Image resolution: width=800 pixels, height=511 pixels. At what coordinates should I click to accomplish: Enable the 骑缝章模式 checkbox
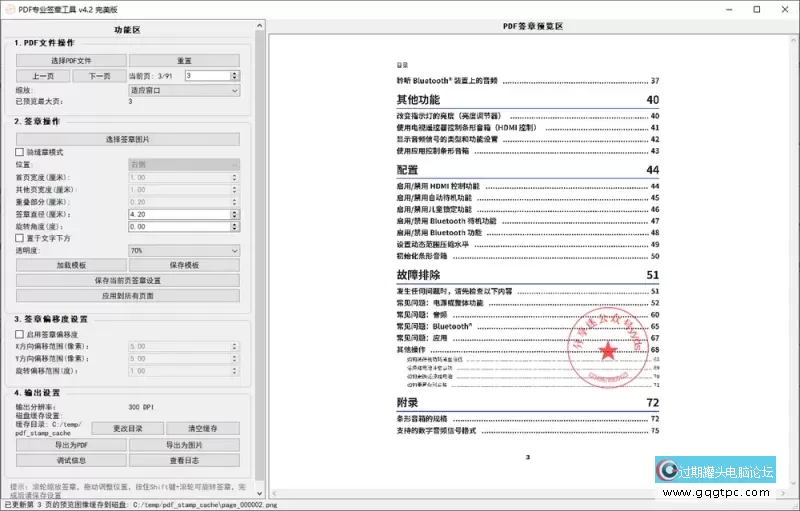[19, 152]
